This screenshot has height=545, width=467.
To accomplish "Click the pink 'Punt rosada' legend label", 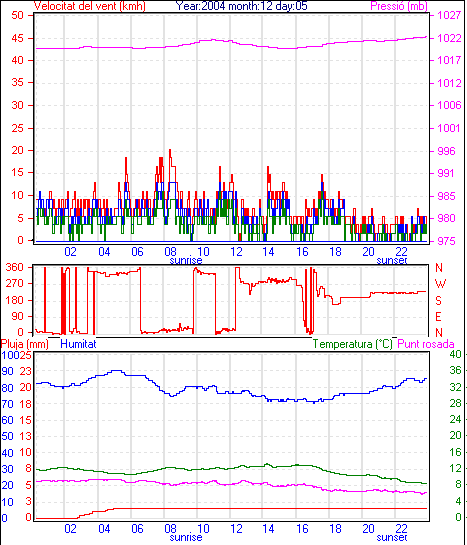I will [426, 344].
